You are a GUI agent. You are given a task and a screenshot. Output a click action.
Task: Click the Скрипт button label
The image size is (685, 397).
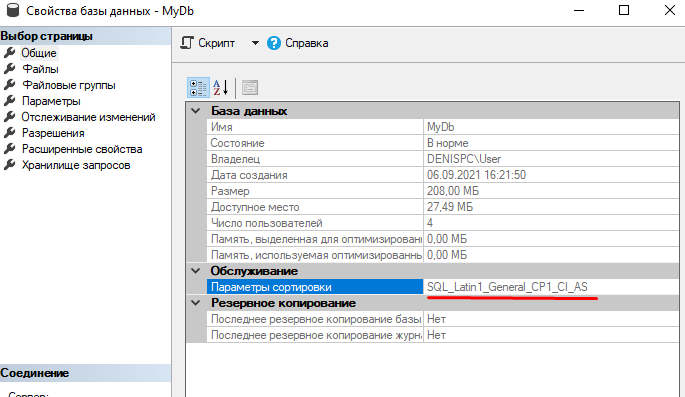[216, 43]
